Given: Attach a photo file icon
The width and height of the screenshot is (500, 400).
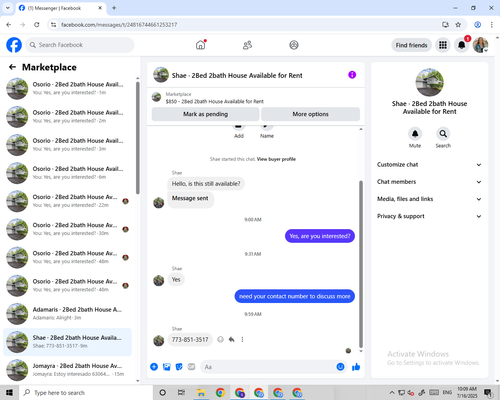Looking at the screenshot, I should [167, 367].
